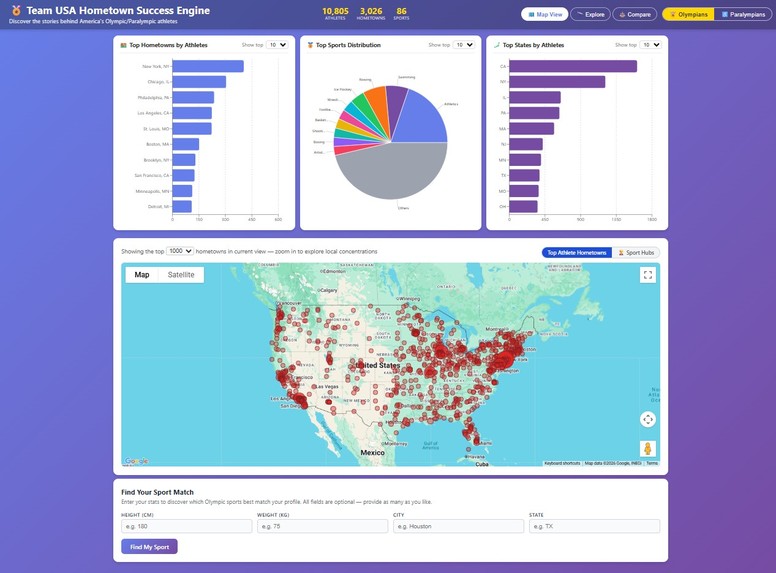
Task: Select the Olympians toggle
Action: pos(688,14)
